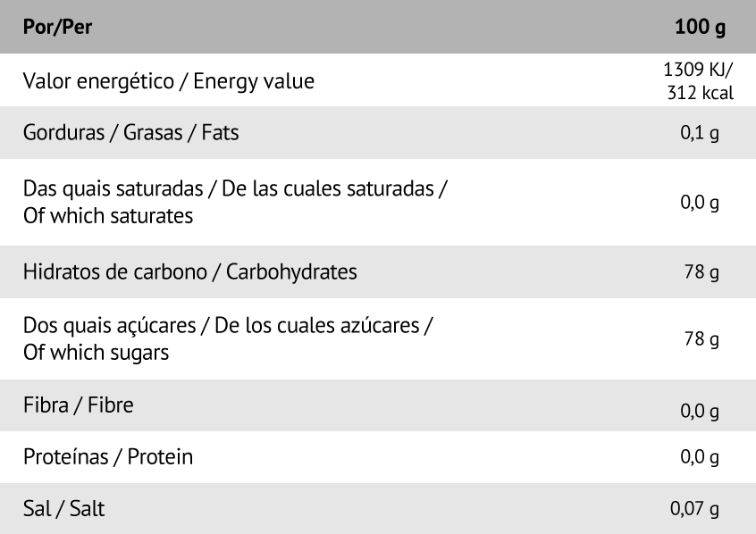
Task: Click the sugars row "78 g" value
Action: click(x=701, y=340)
